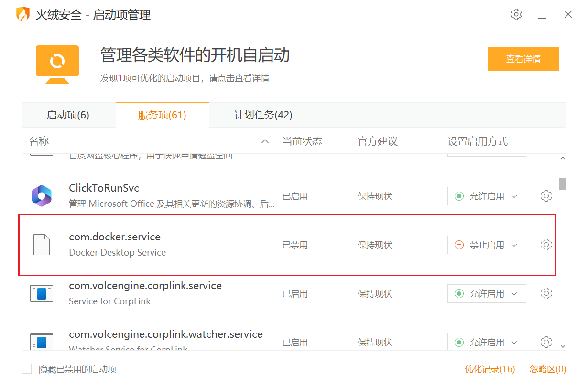Close the startup manager window
The image size is (588, 387).
[x=568, y=14]
